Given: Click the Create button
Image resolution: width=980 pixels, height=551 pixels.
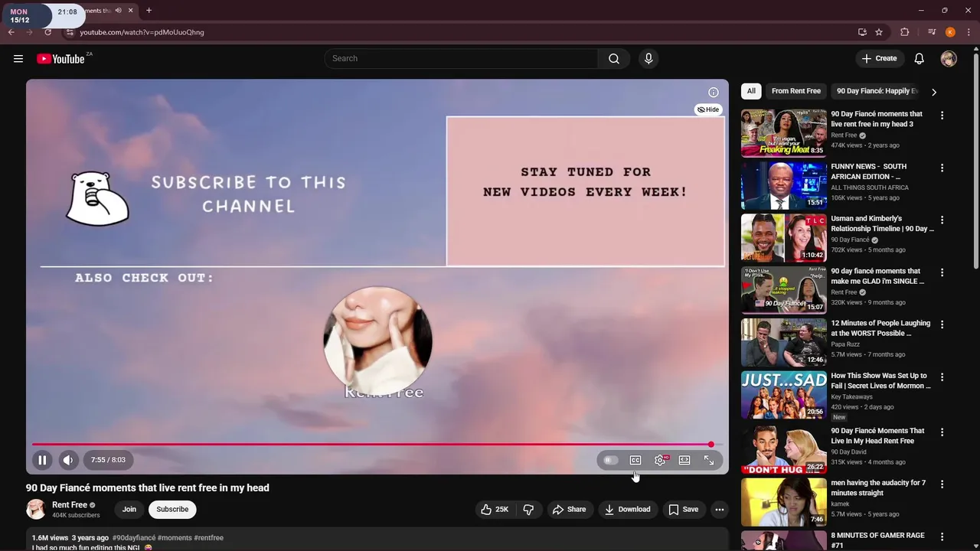Looking at the screenshot, I should (879, 59).
